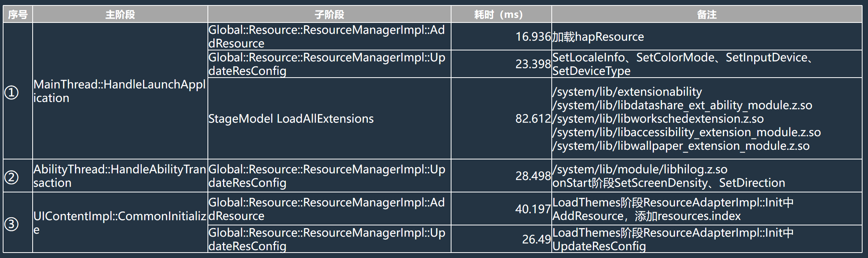Click the MainThread::HandleLaunchApplication cell

119,91
